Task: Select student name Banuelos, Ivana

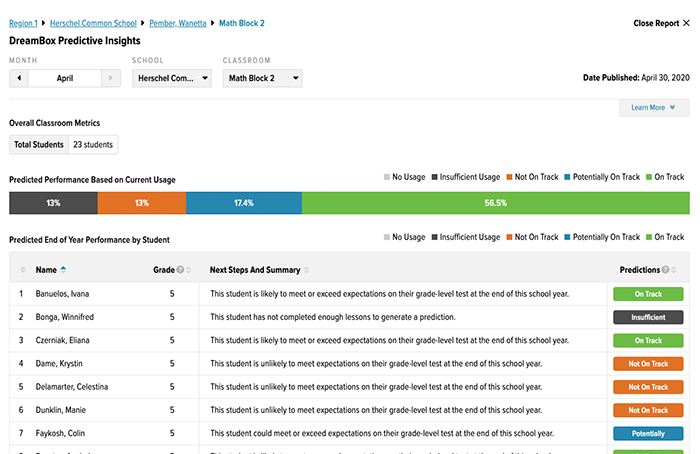Action: click(x=62, y=294)
